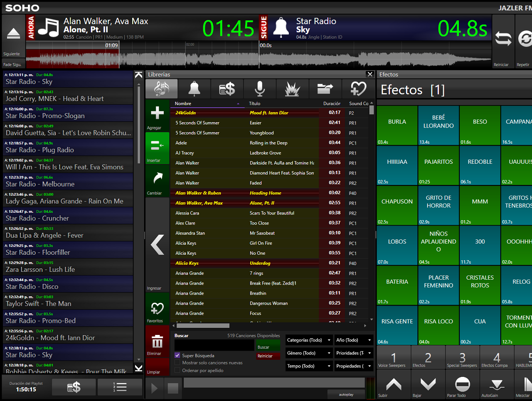Viewport: 532px width, 401px height.
Task: Open the favorites heart library tab
Action: [358, 89]
